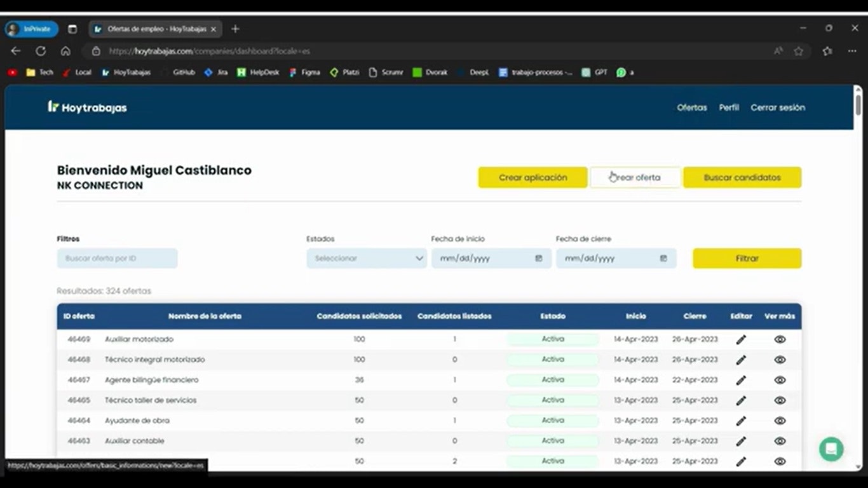Reload the current page
The width and height of the screenshot is (868, 488).
tap(41, 51)
